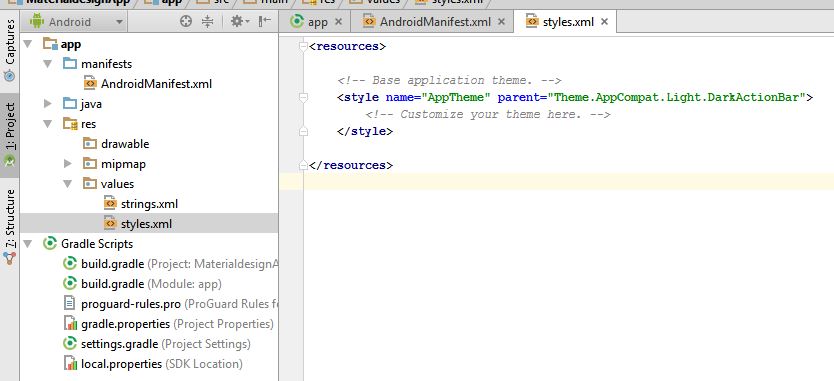Click the proguard-rules.pro document icon

pyautogui.click(x=70, y=304)
